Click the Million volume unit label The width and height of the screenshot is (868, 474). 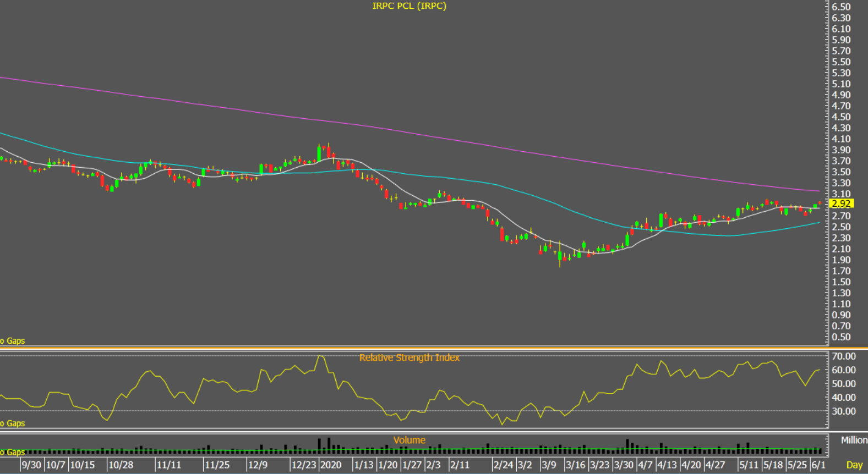point(854,440)
